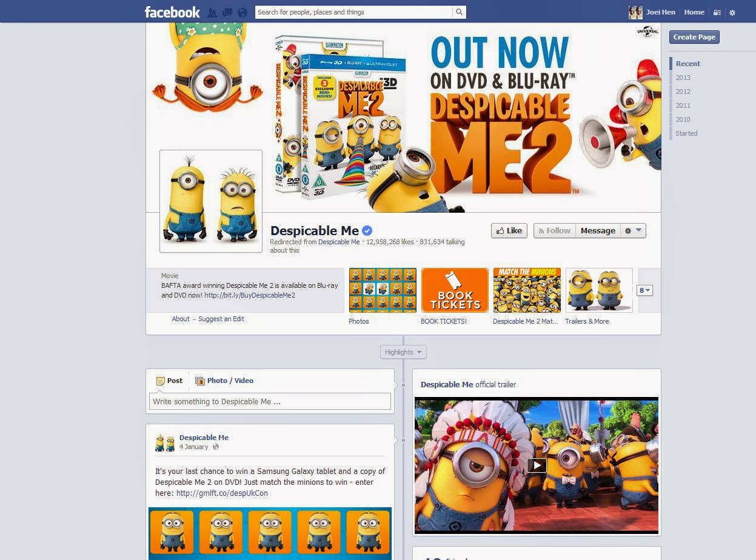This screenshot has width=756, height=560.
Task: Click the Universal logo on the cover
Action: [647, 31]
